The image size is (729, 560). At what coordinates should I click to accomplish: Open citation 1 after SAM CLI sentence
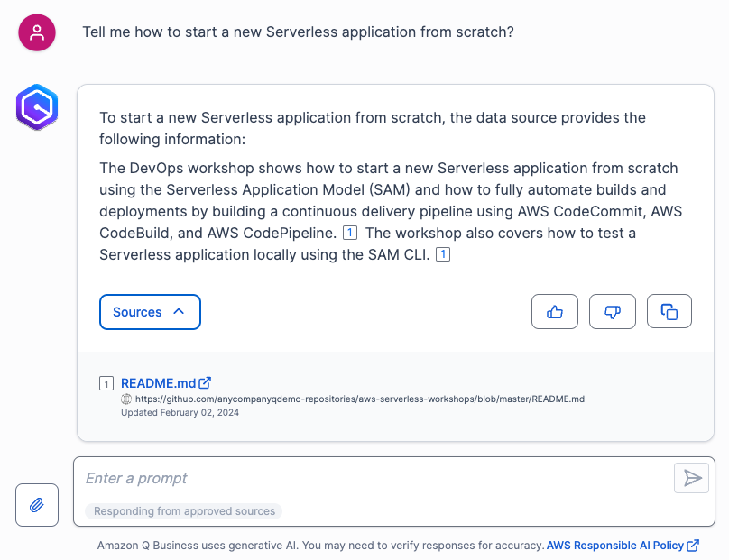443,255
